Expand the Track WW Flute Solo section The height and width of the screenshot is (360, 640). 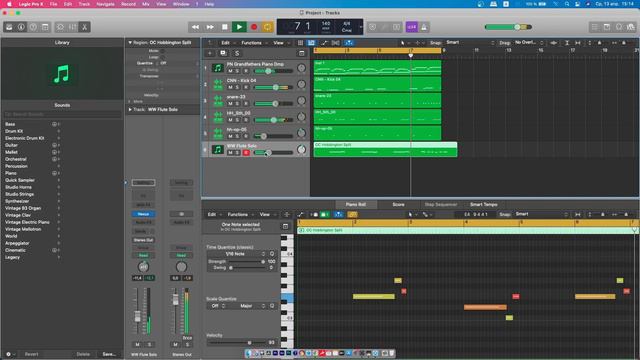[x=130, y=109]
